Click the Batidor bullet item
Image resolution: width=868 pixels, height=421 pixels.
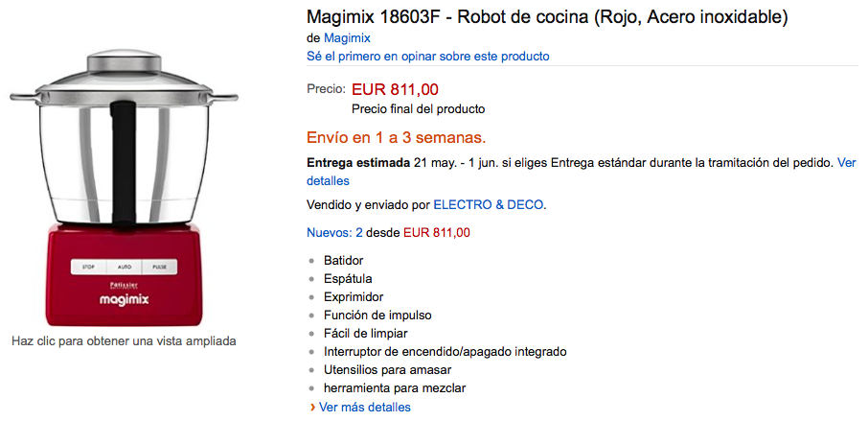[344, 260]
